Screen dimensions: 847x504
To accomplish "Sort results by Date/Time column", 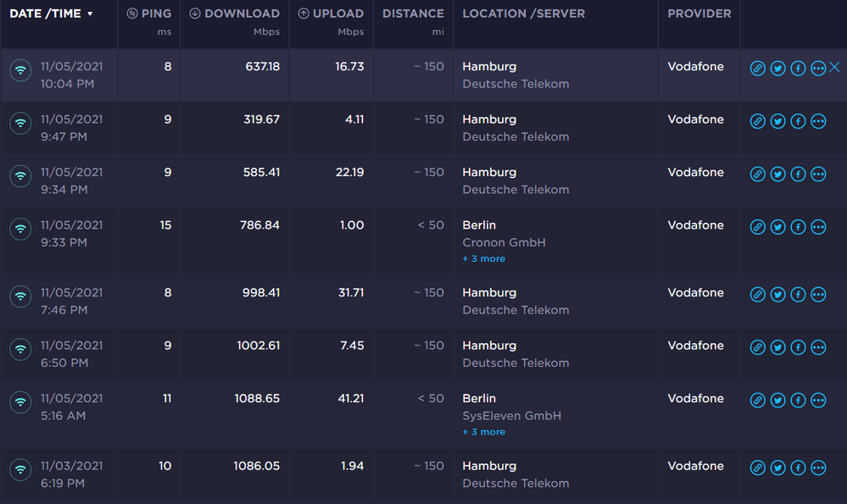I will (52, 14).
